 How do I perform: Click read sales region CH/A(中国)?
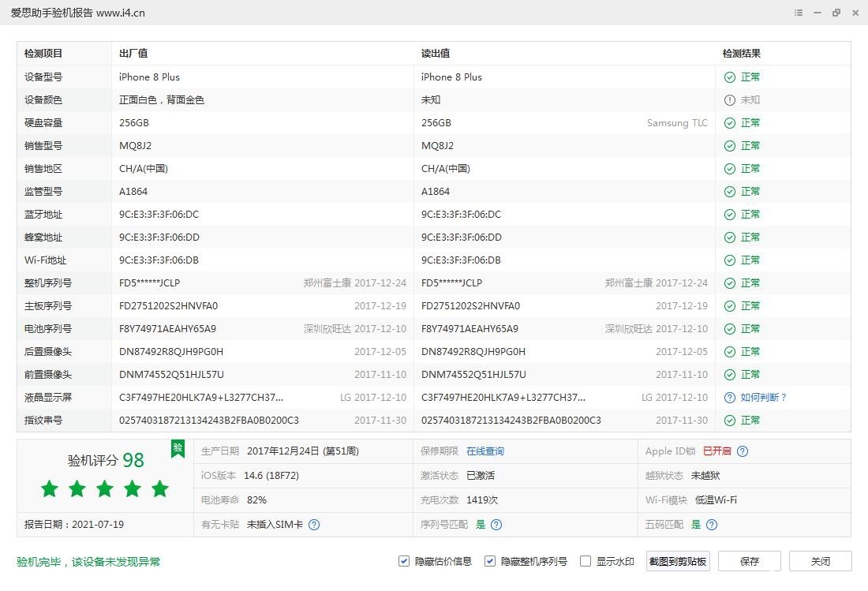(x=446, y=169)
